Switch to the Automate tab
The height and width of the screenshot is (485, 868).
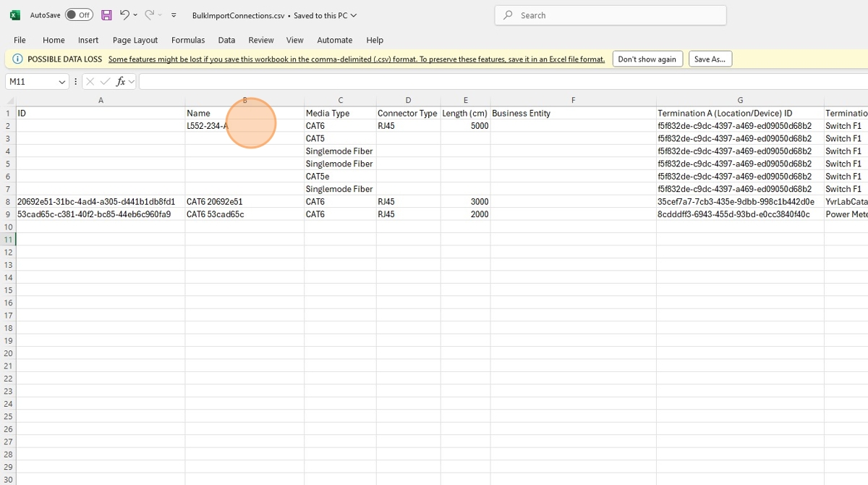(335, 41)
